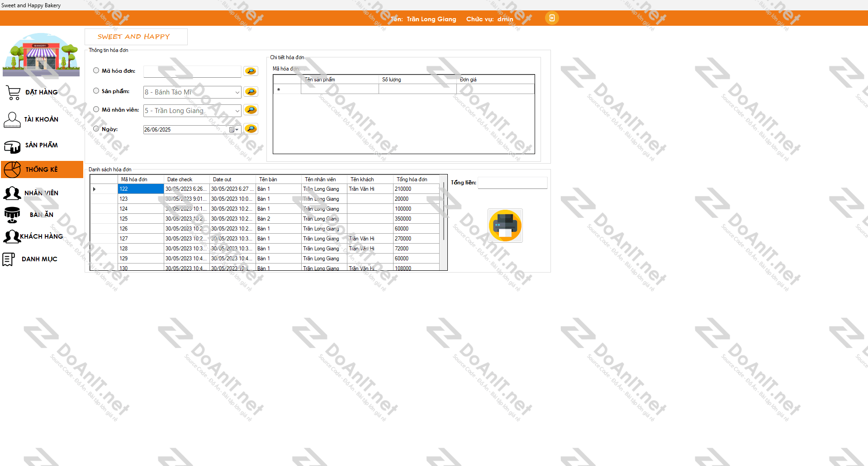Image resolution: width=868 pixels, height=466 pixels.
Task: Go to the DANH MỤC menu
Action: (39, 259)
